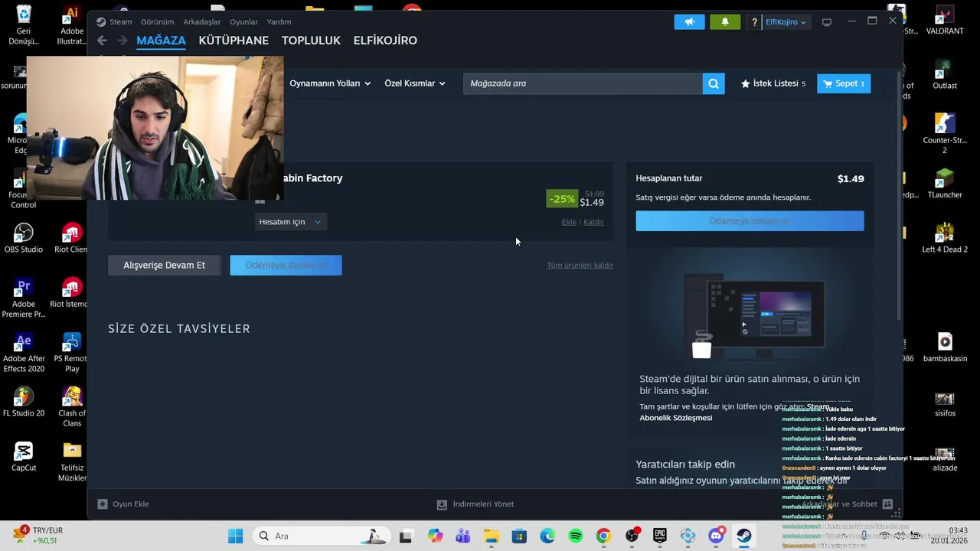The height and width of the screenshot is (551, 980).
Task: Click Ödemeye devam et under Hesaplanan tutar
Action: click(x=750, y=221)
